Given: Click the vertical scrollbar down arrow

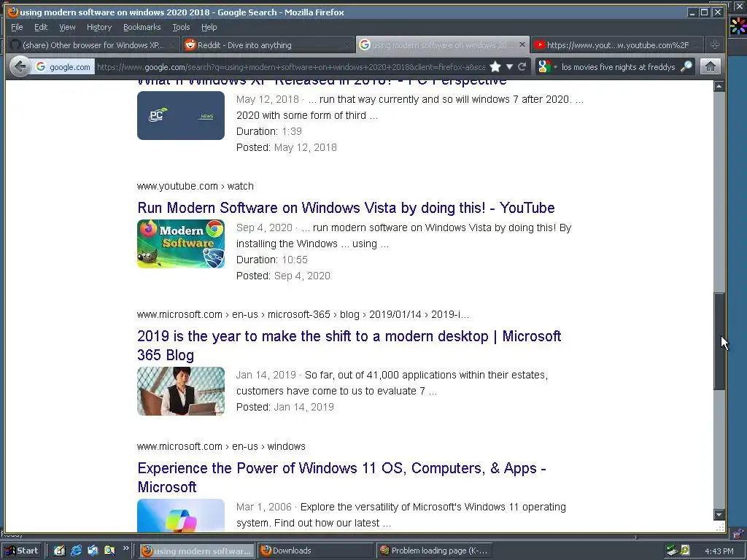Looking at the screenshot, I should pos(719,515).
